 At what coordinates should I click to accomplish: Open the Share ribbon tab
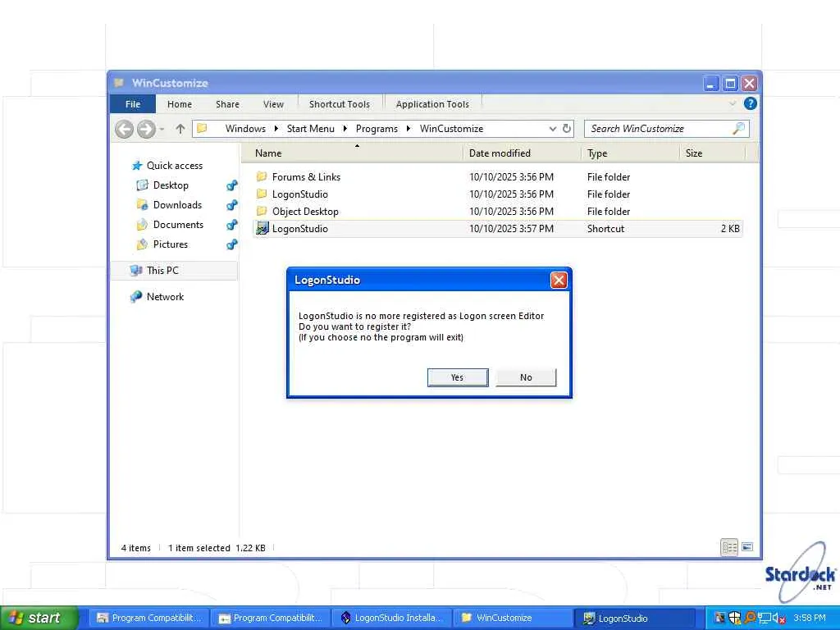point(227,104)
